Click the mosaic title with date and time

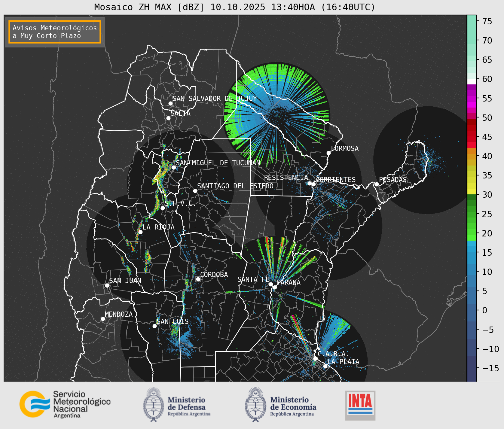(235, 7)
